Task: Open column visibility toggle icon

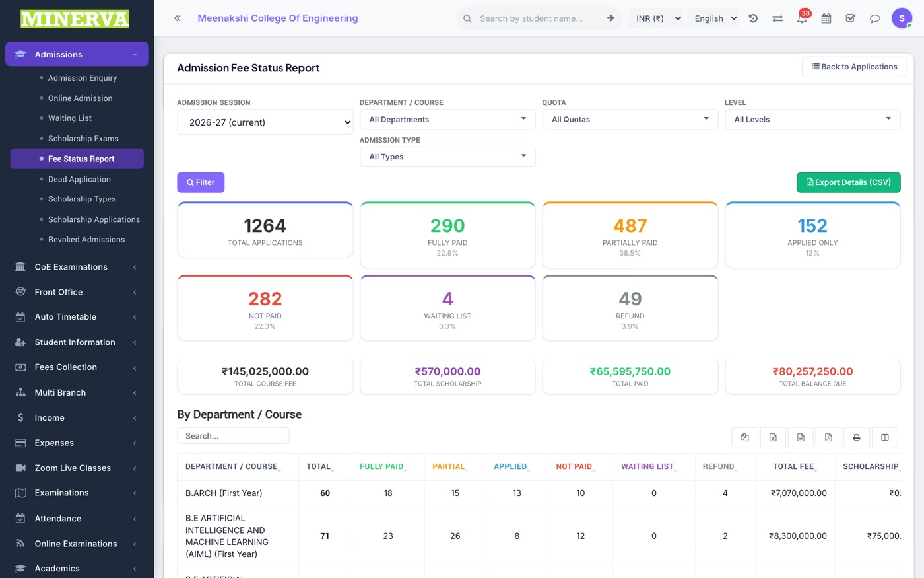Action: tap(885, 437)
